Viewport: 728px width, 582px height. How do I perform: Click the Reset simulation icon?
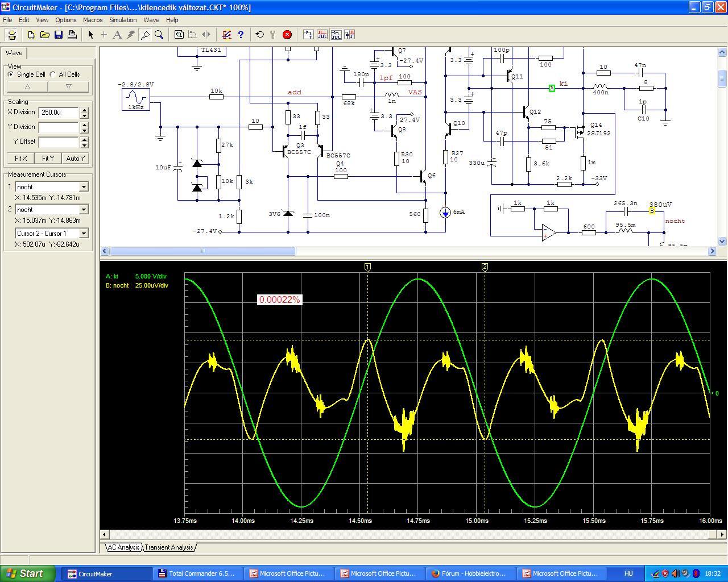click(x=260, y=35)
